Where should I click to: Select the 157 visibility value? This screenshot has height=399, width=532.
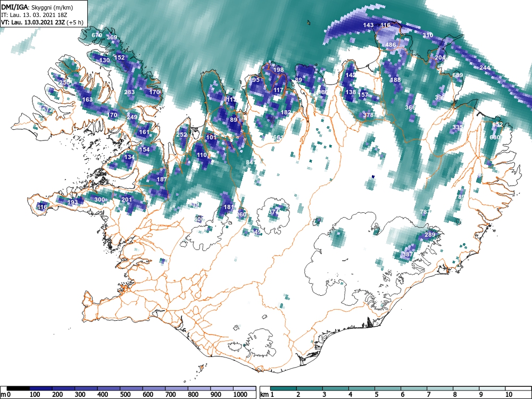363,95
